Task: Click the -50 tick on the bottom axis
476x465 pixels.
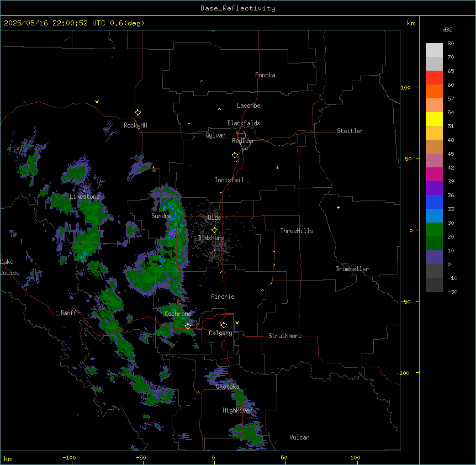Action: pos(141,457)
